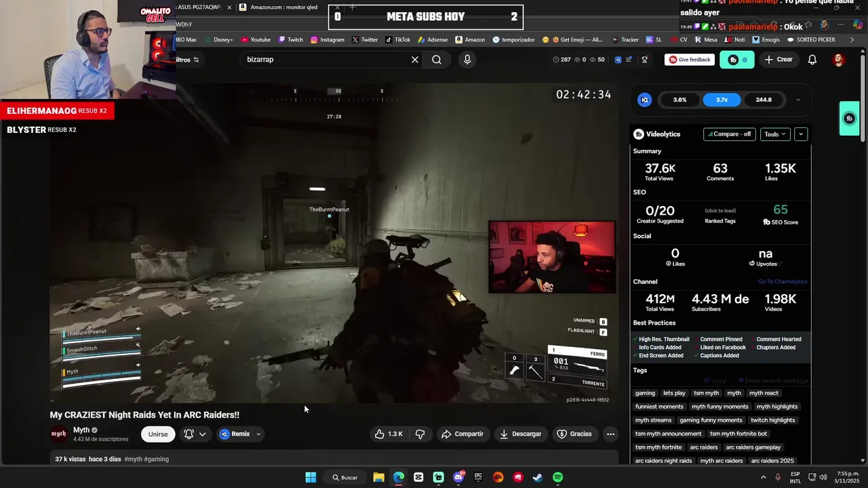Select the 3.6% stat pill

click(679, 100)
